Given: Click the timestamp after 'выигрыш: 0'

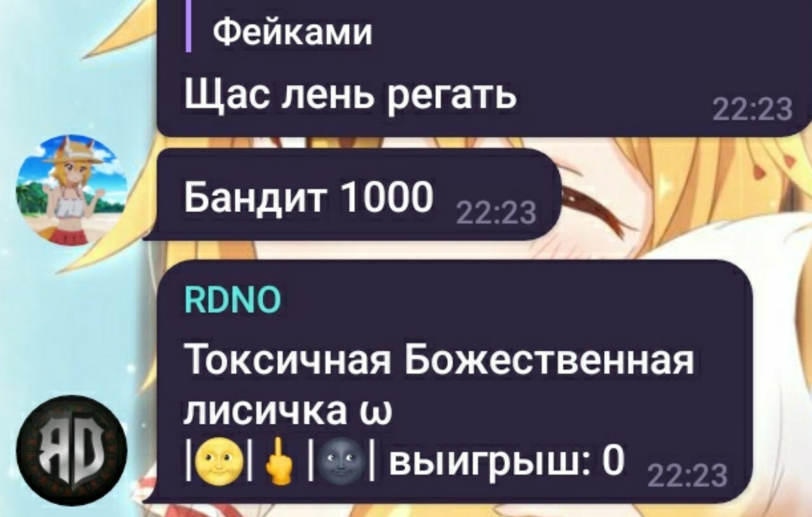Looking at the screenshot, I should (x=688, y=474).
